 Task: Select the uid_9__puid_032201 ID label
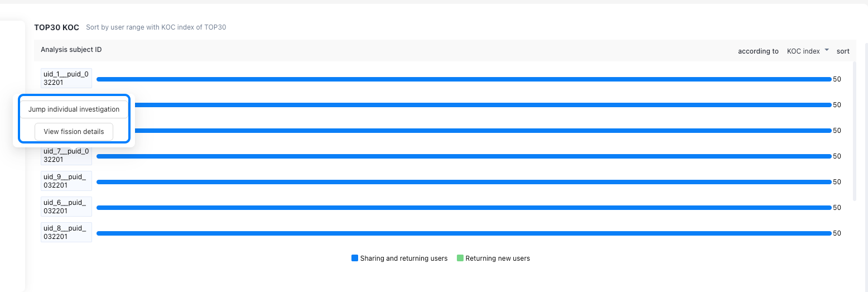66,181
